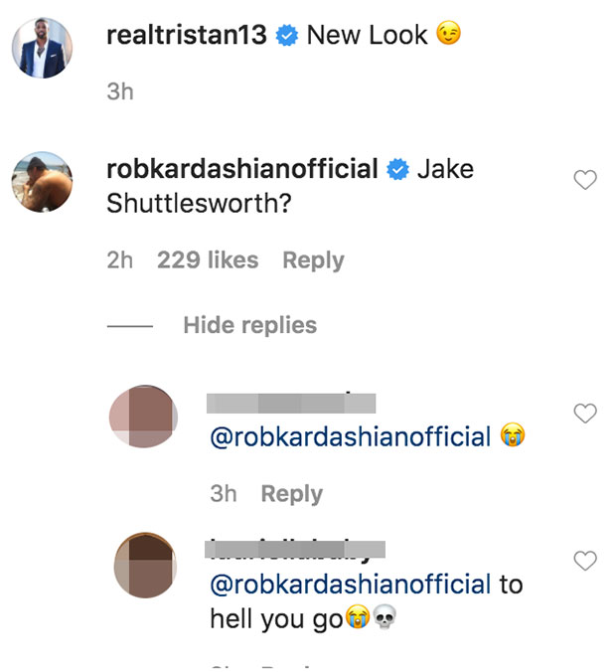This screenshot has height=672, width=616.
Task: Click the verified badge beside robkardashianofficial
Action: [x=397, y=170]
